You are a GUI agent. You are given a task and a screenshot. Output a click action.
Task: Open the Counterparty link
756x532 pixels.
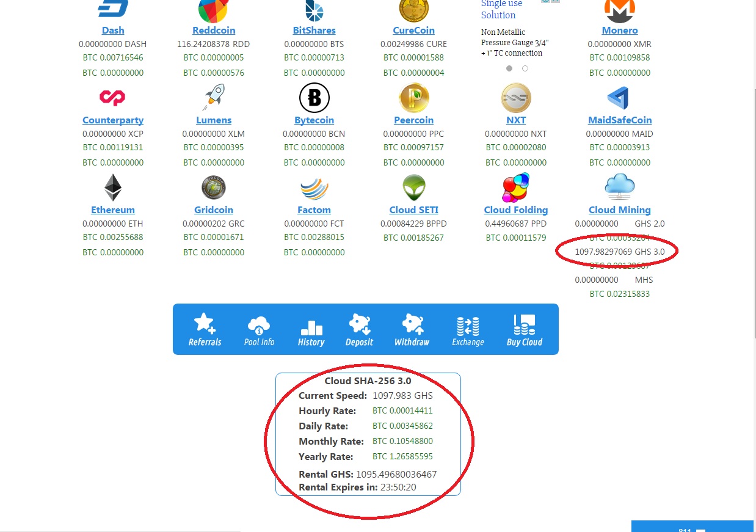click(113, 120)
